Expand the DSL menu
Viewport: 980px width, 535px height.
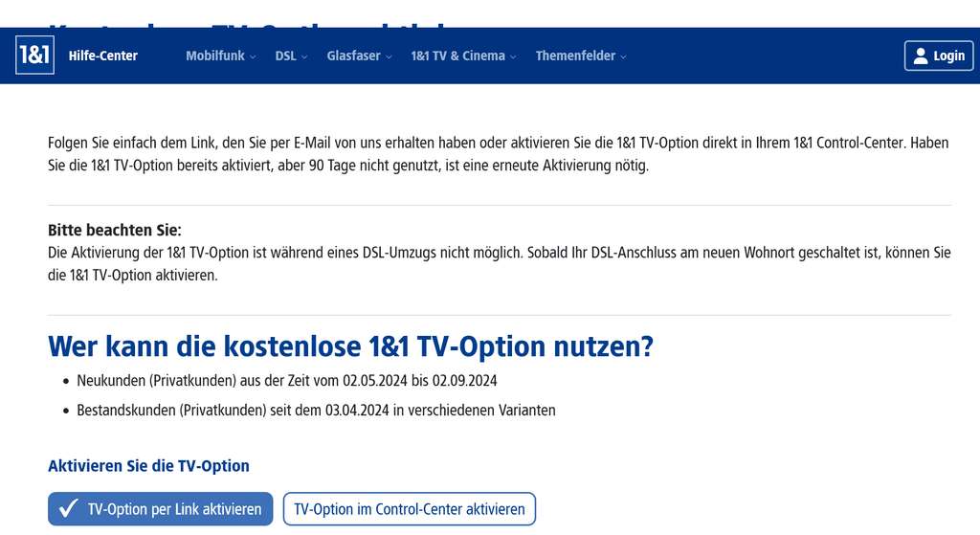[x=291, y=56]
